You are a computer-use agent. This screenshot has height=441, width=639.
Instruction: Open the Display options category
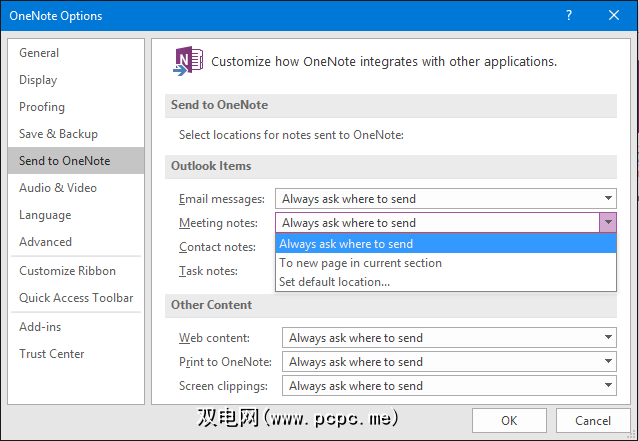click(x=38, y=80)
